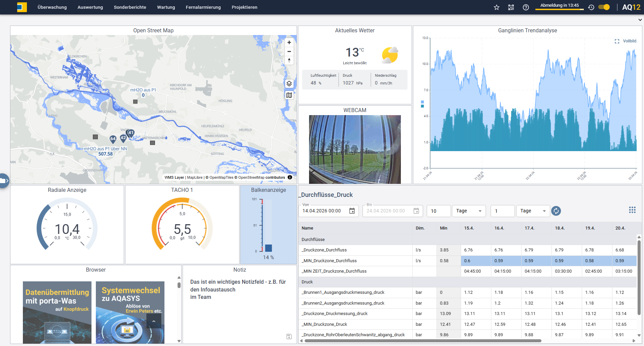
Task: Zoom out on the Open Street Map
Action: click(x=289, y=51)
